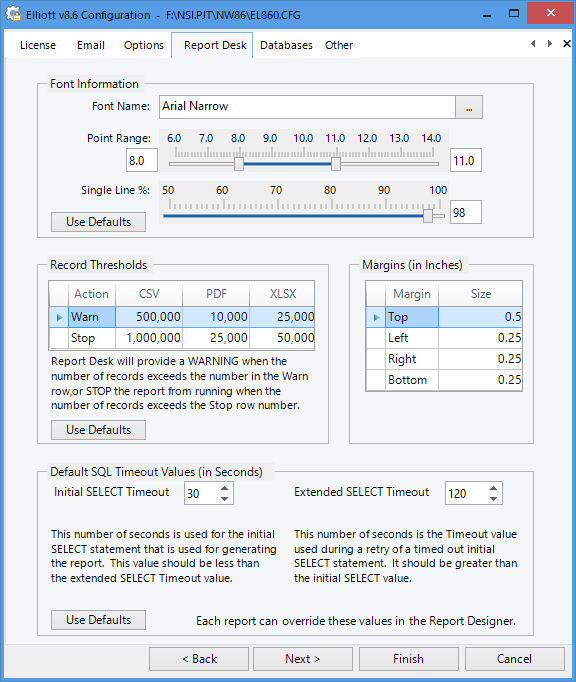The width and height of the screenshot is (576, 682).
Task: Select Top margin size 0.5
Action: (480, 317)
